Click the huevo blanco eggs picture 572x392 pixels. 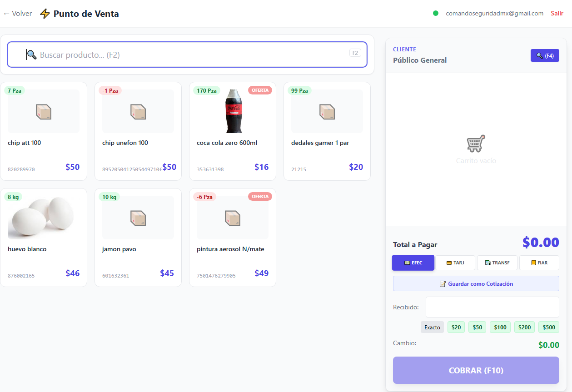tap(43, 217)
